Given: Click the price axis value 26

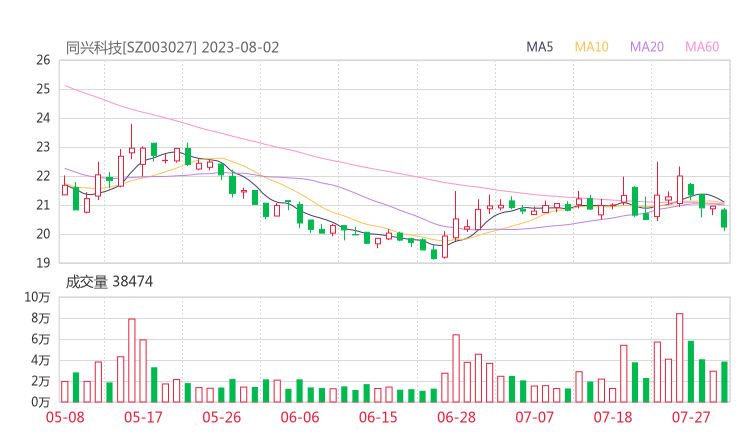Looking at the screenshot, I should click(x=43, y=60).
